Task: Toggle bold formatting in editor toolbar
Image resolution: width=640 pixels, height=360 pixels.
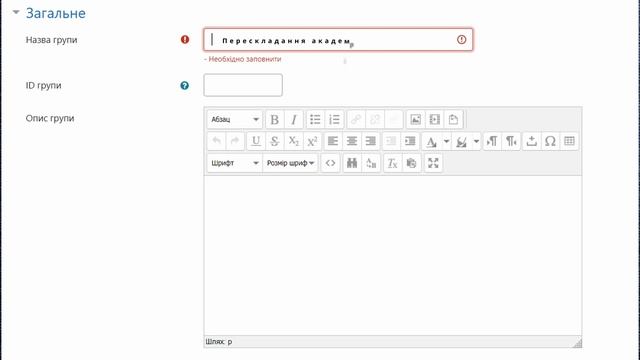Action: pyautogui.click(x=275, y=120)
